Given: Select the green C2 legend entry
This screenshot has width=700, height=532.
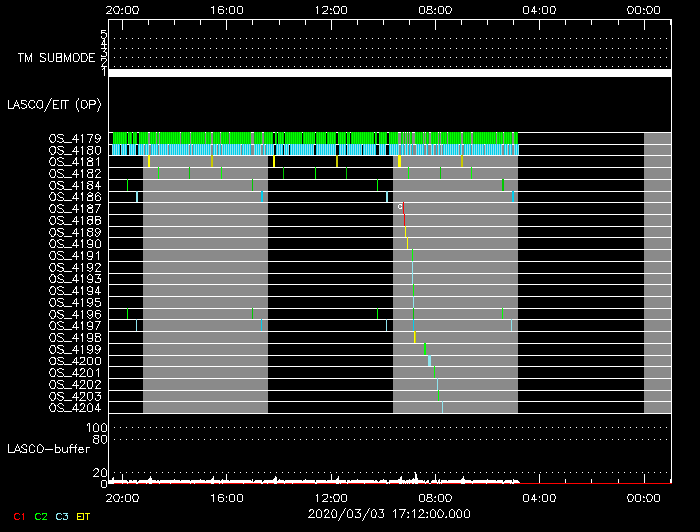Looking at the screenshot, I should click(41, 517).
